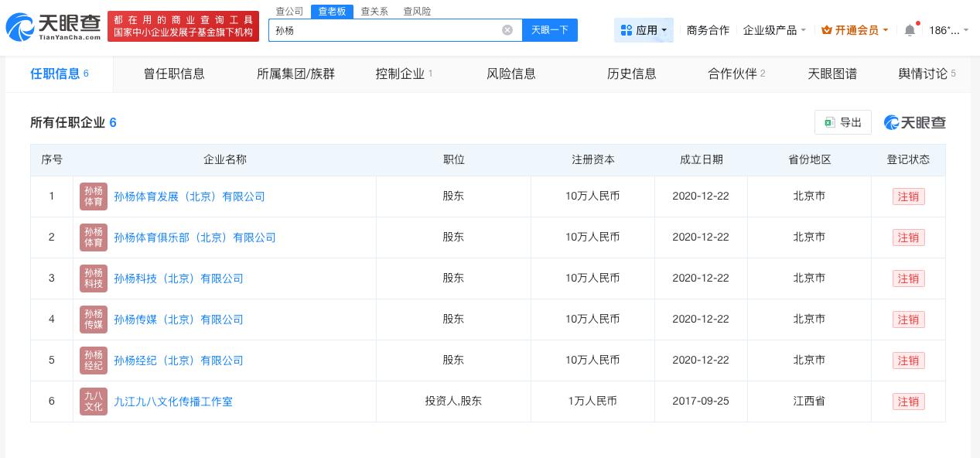Click the 成立日期 column header
Screen dimensions: 980x458
702,159
